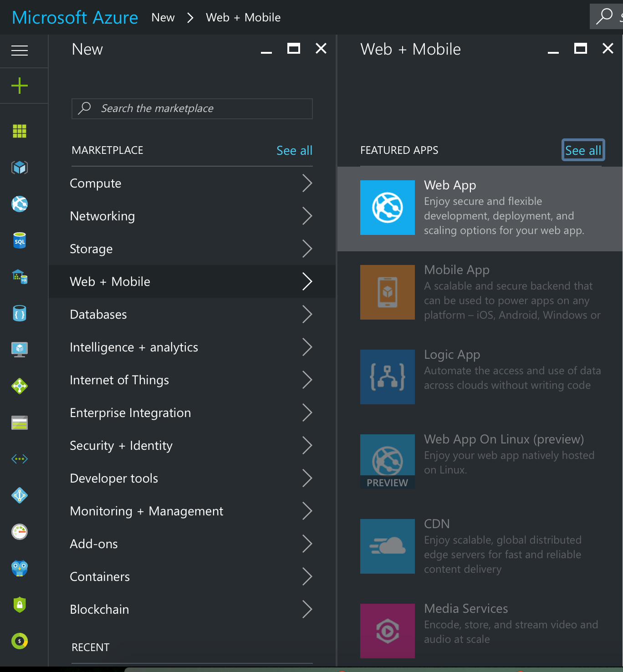Toggle the sidebar hamburger menu
This screenshot has width=623, height=672.
tap(19, 51)
